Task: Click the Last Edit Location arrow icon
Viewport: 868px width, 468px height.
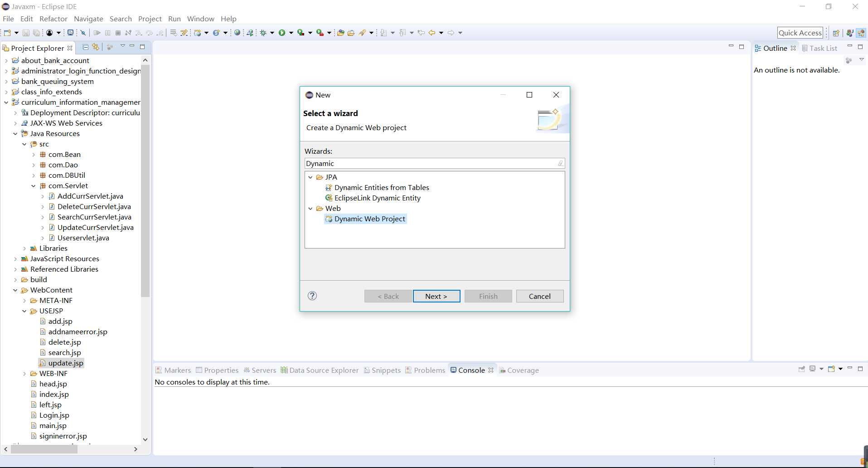Action: tap(421, 33)
